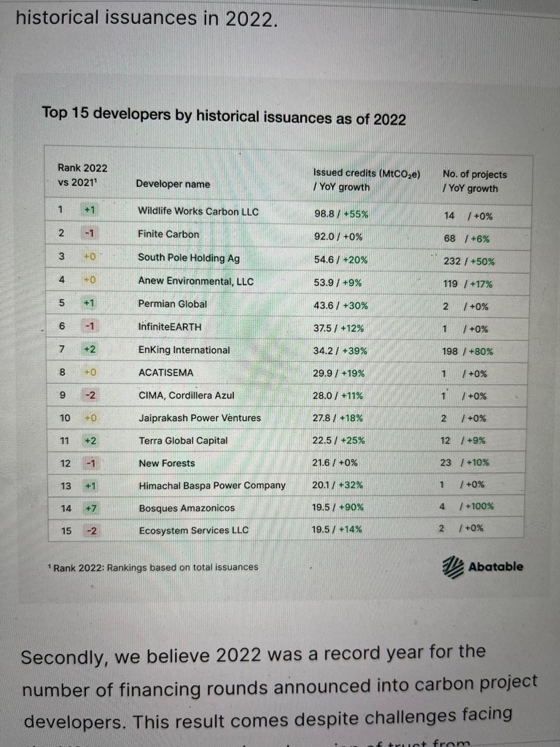Viewport: 560px width, 747px height.
Task: Click the '198 / +80%' projects cell
Action: (467, 352)
